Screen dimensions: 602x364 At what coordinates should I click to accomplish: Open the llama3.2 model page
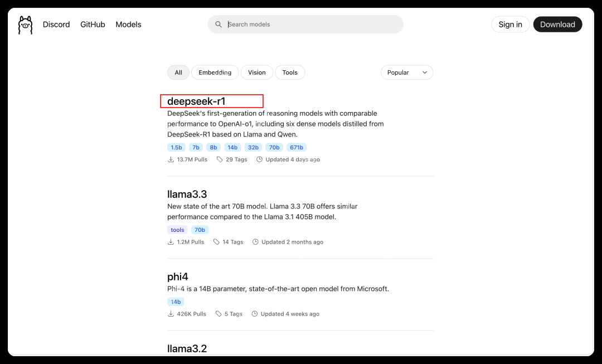pos(187,348)
